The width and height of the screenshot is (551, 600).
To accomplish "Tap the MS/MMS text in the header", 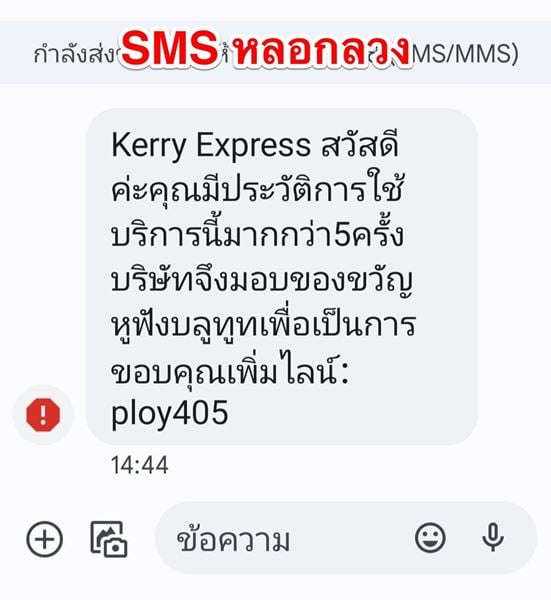I will click(464, 53).
